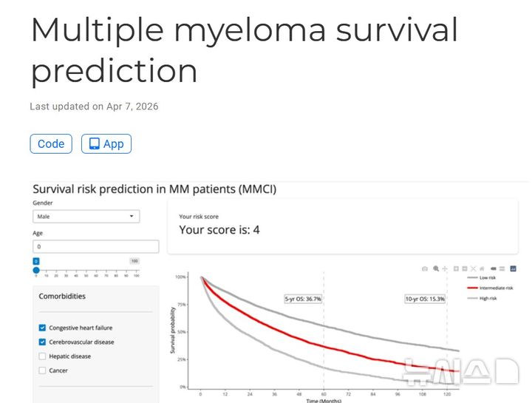
Task: Open the Gender dropdown showing Male
Action: 86,216
